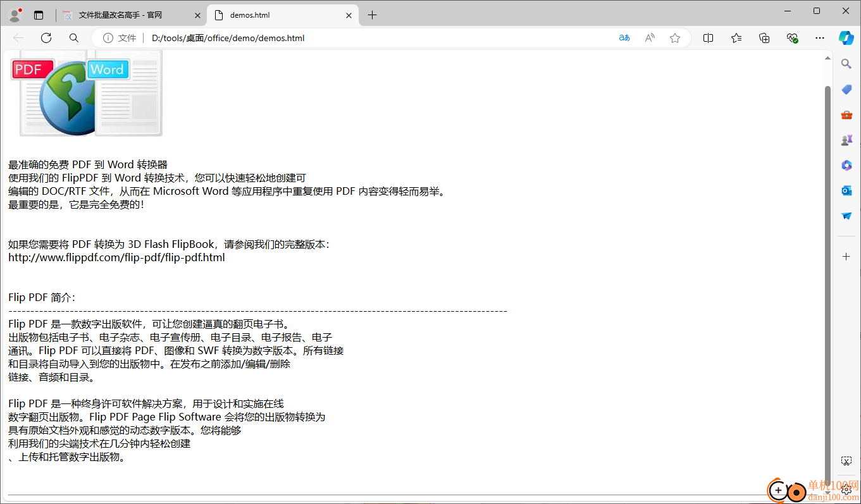
Task: Open the translate page icon
Action: pos(624,38)
